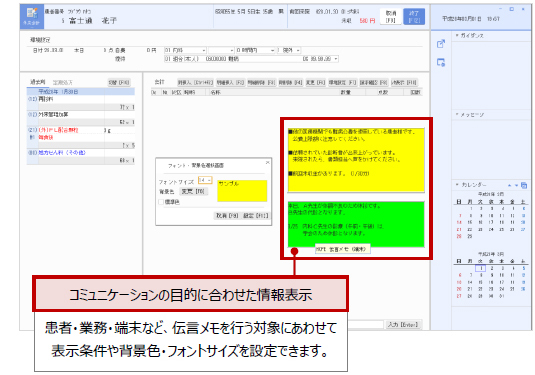Click the green message memo note
This screenshot has width=535, height=375.
tap(356, 224)
